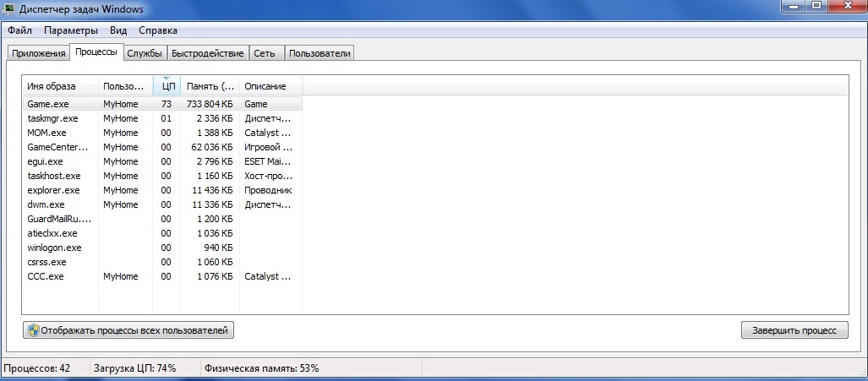Click the Проводник description cell

(269, 190)
